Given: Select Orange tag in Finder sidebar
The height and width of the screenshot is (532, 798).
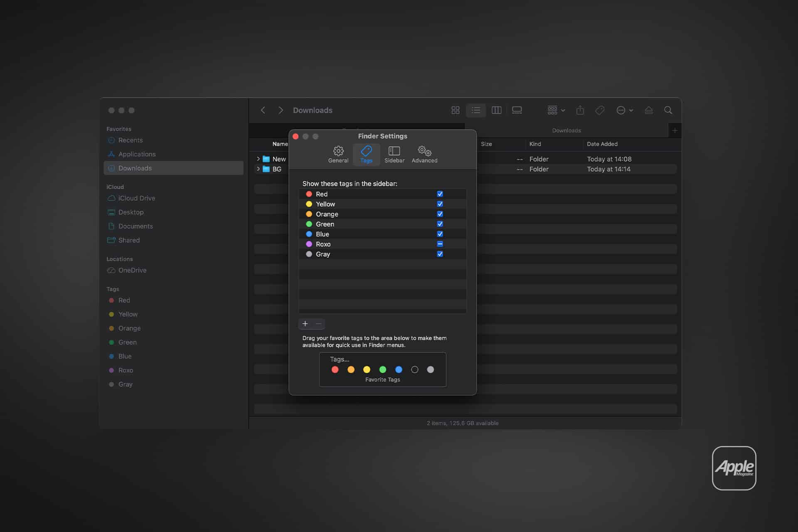Looking at the screenshot, I should (x=173, y=328).
